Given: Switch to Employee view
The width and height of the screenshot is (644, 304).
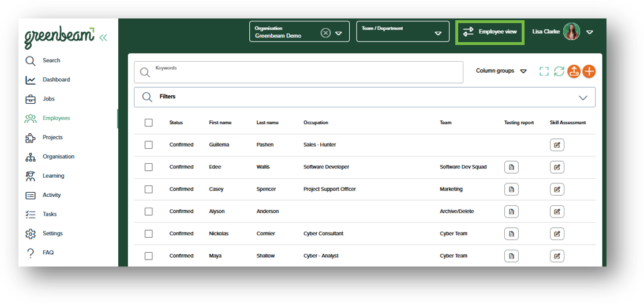Looking at the screenshot, I should [489, 32].
